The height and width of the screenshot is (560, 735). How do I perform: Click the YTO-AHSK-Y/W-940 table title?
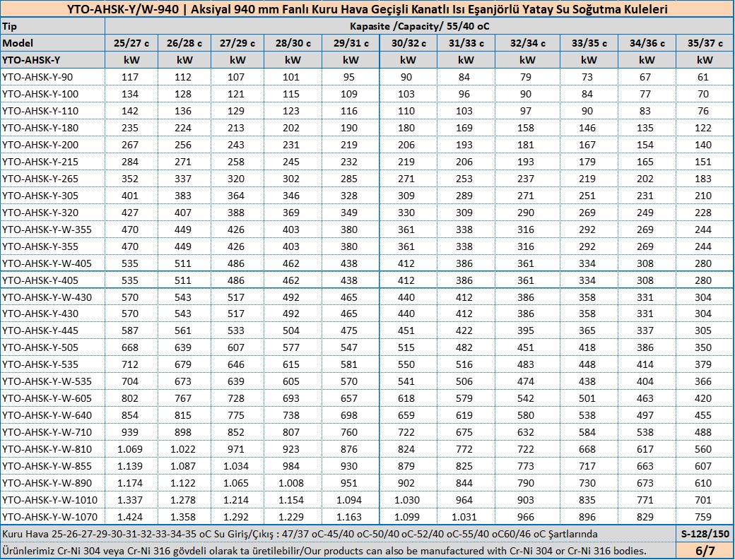(367, 9)
